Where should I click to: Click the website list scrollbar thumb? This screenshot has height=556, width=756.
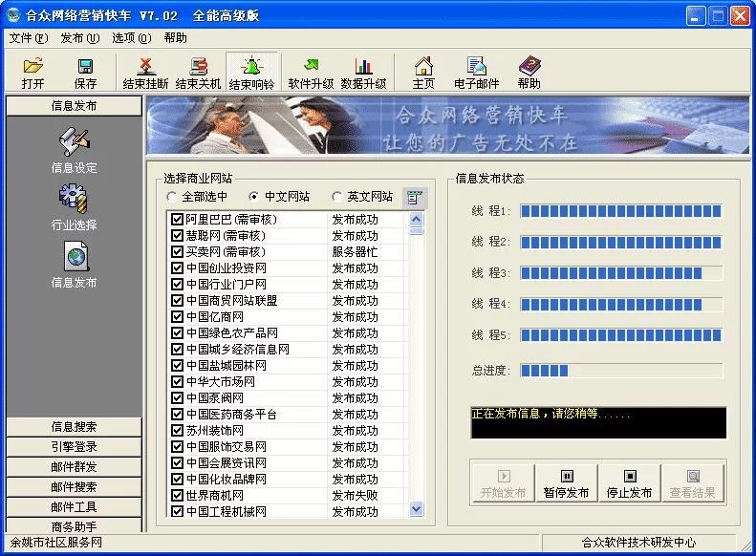pyautogui.click(x=416, y=231)
